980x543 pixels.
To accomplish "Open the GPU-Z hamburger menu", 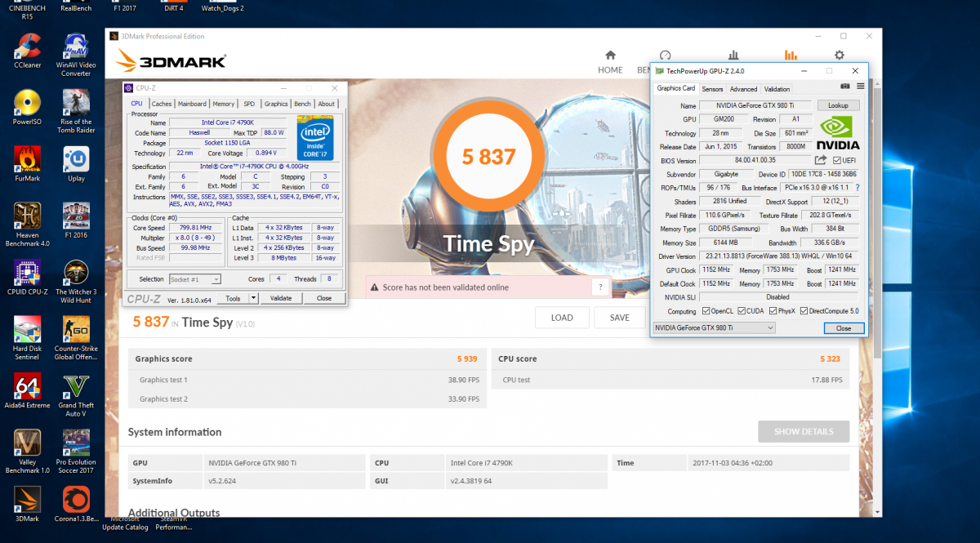I will click(860, 87).
